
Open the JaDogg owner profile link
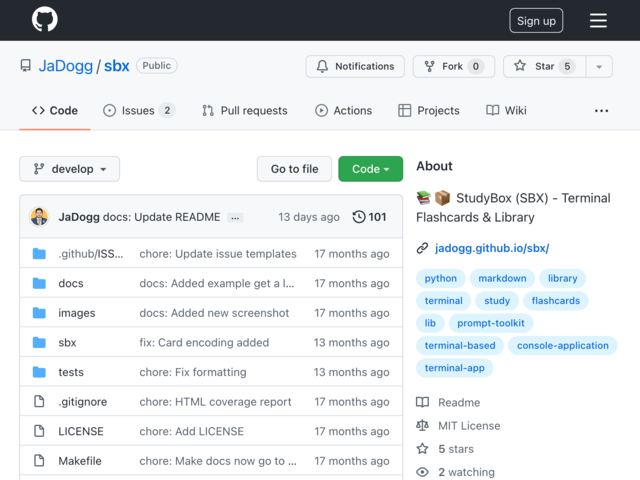click(66, 66)
